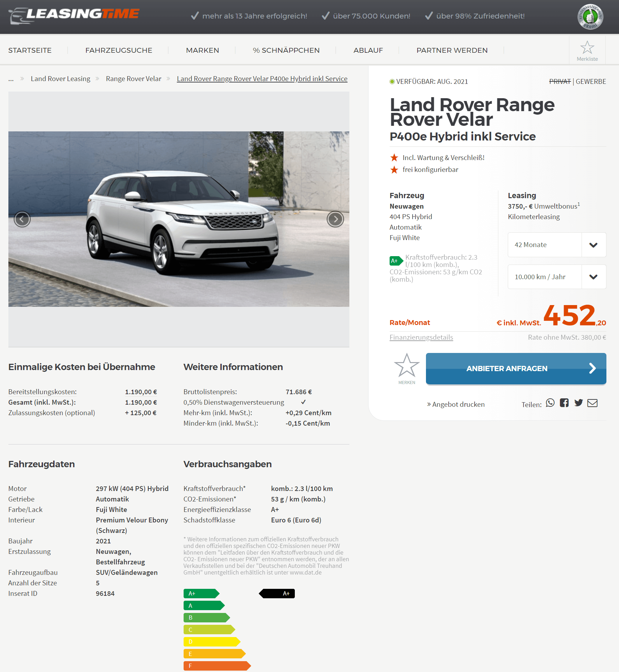Click the green A+ efficiency badge
This screenshot has height=672, width=619.
click(x=396, y=261)
